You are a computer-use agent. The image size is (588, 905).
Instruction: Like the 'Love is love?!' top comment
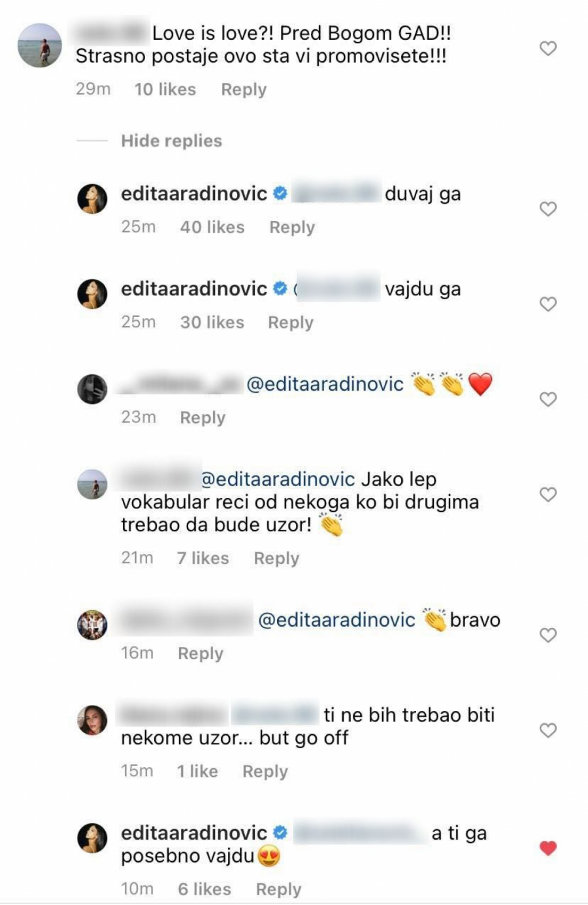pos(547,48)
